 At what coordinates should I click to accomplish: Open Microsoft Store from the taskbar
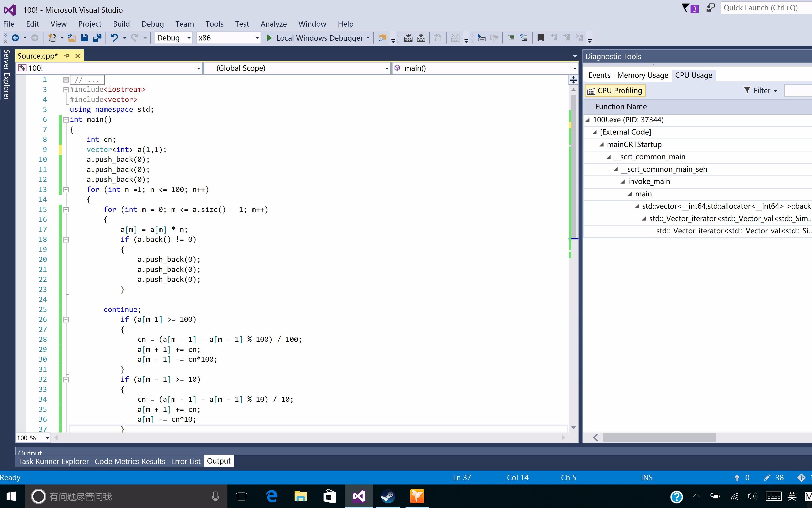point(329,496)
